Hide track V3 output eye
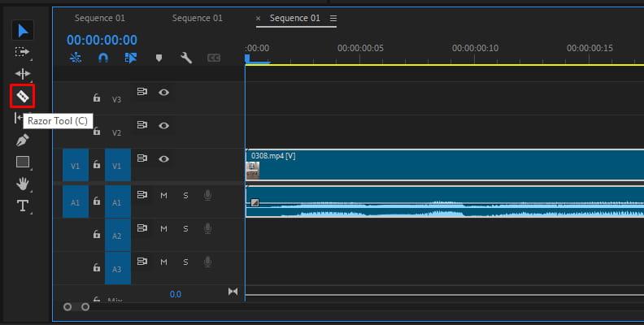This screenshot has height=325, width=644. (x=164, y=93)
